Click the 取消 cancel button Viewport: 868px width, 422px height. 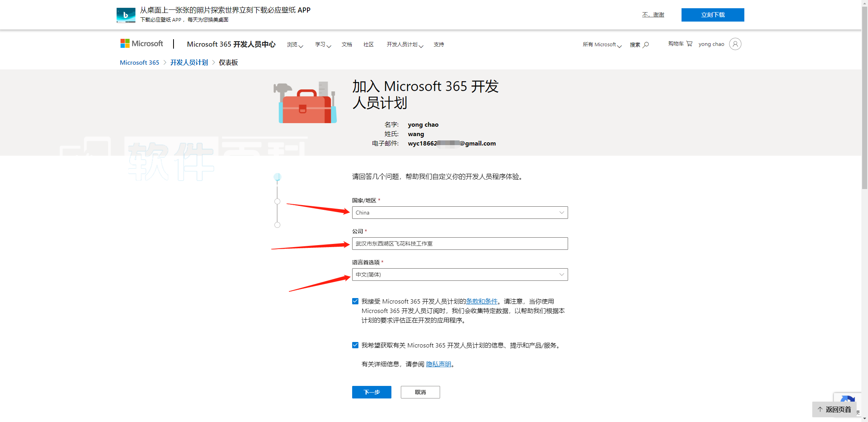pyautogui.click(x=420, y=392)
